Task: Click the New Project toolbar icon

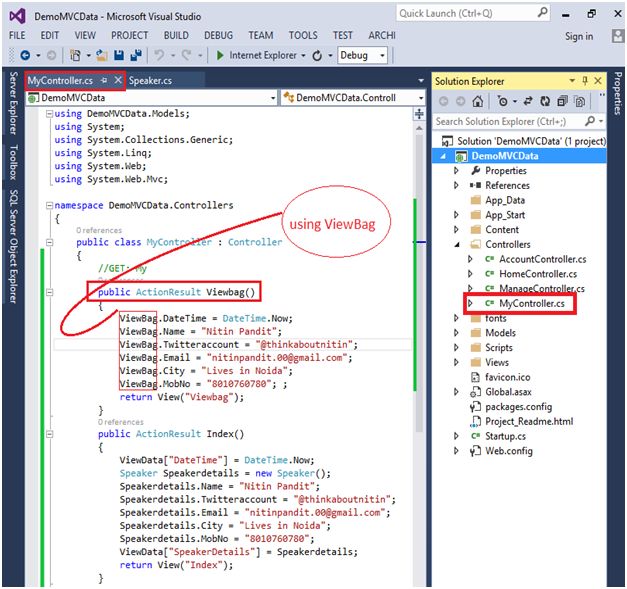Action: (x=75, y=55)
